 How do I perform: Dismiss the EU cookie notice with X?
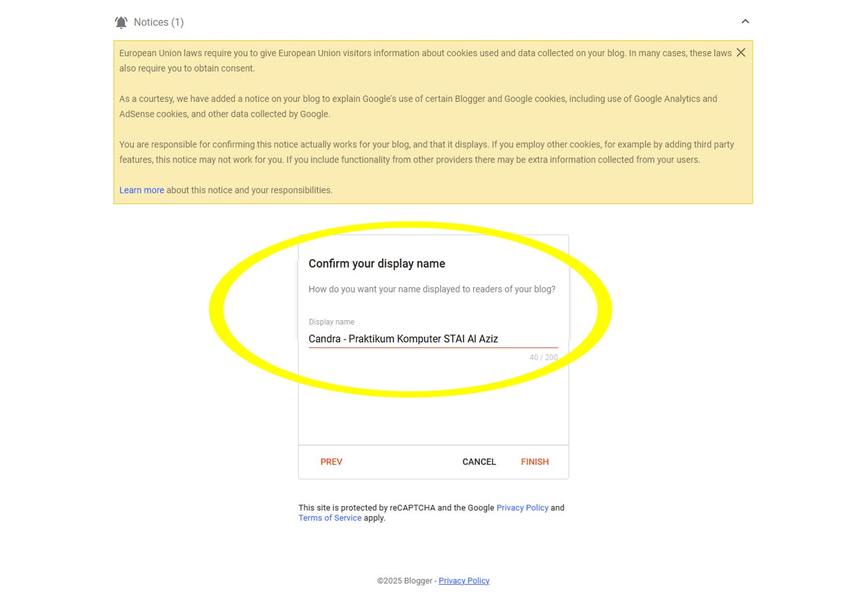pos(740,53)
